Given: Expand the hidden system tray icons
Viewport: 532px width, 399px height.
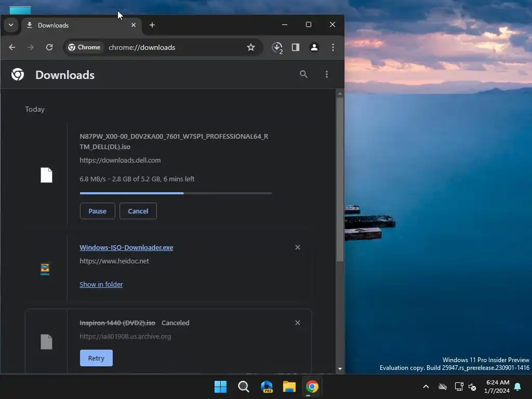Looking at the screenshot, I should point(426,387).
